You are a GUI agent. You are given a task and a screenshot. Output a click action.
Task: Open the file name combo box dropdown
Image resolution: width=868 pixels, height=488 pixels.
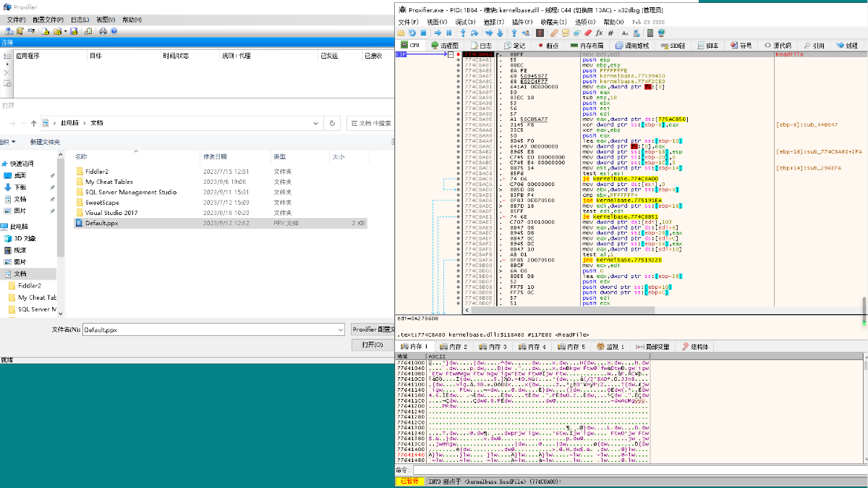pos(340,330)
